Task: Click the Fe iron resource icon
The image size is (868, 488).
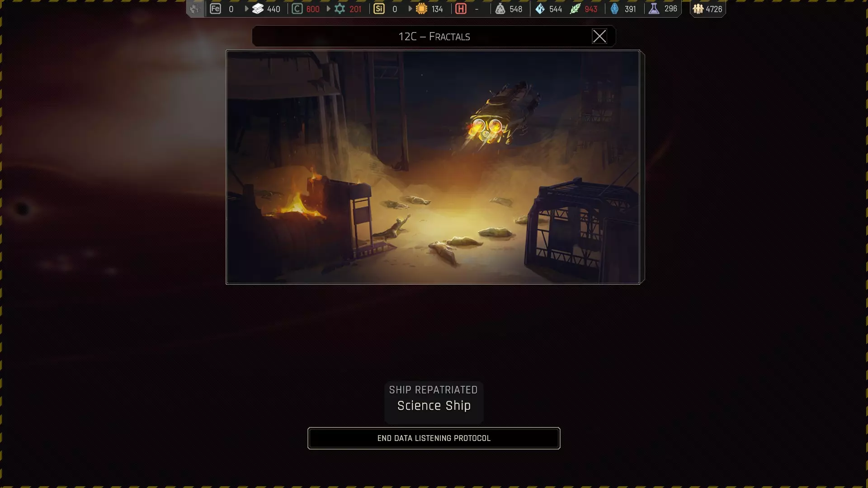Action: 215,9
